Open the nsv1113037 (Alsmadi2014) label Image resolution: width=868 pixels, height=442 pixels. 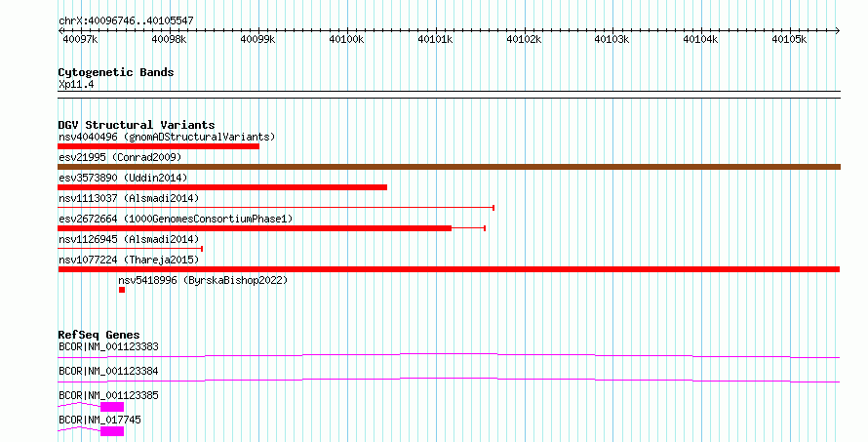pos(129,198)
